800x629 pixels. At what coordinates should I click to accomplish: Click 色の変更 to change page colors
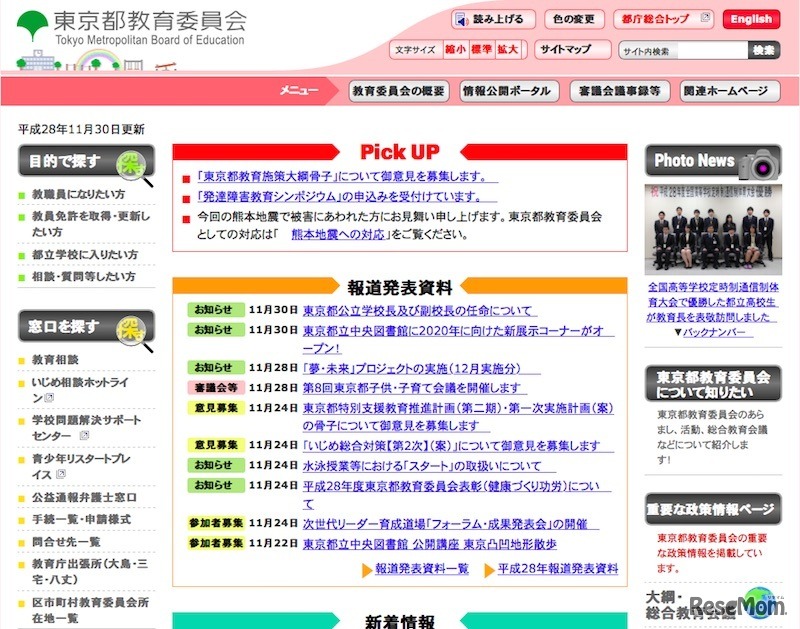click(573, 18)
